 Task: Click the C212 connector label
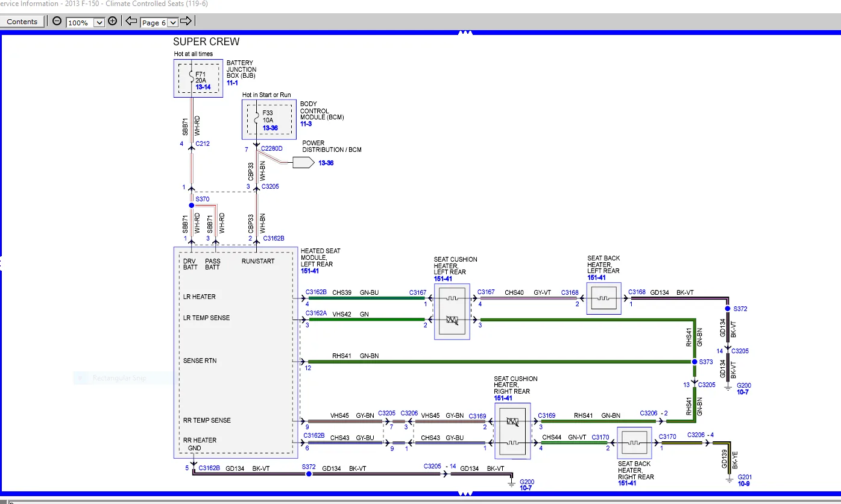pyautogui.click(x=203, y=144)
